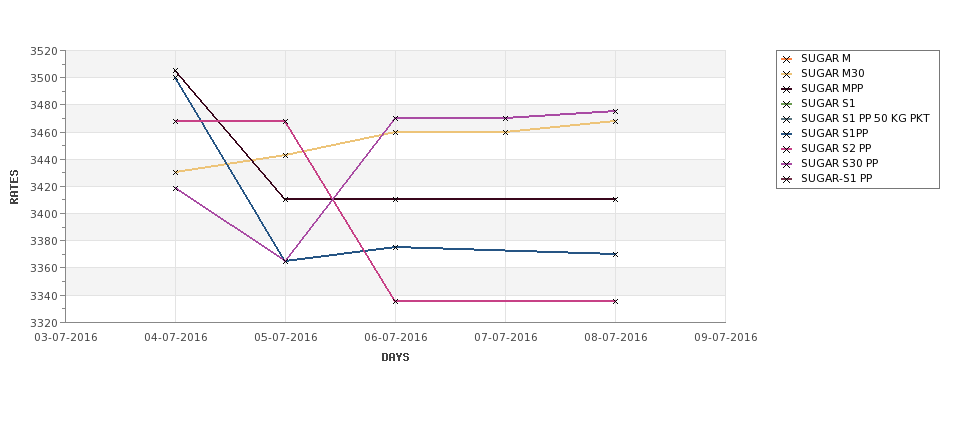The height and width of the screenshot is (429, 975).
Task: Select the pink S2 PP point on 06-07-2016
Action: [x=395, y=302]
